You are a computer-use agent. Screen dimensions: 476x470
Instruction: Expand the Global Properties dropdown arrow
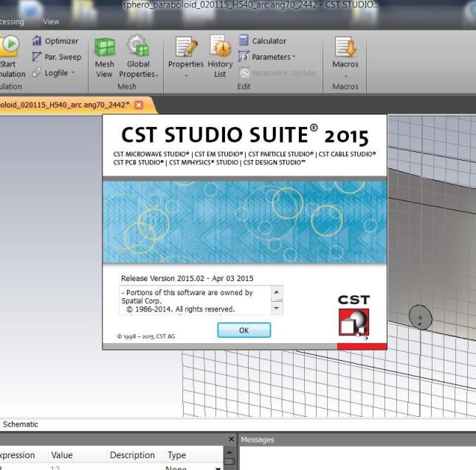(156, 75)
